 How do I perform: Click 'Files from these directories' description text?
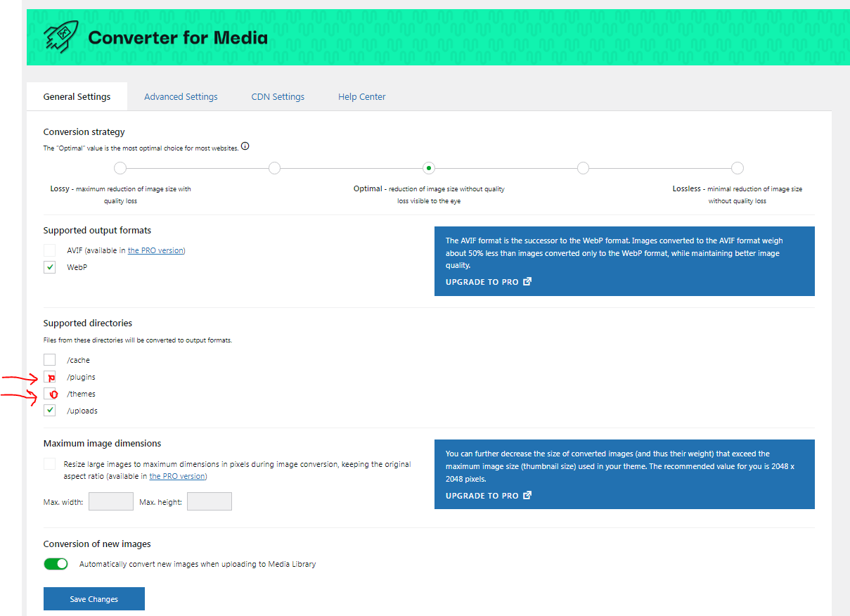coord(138,340)
